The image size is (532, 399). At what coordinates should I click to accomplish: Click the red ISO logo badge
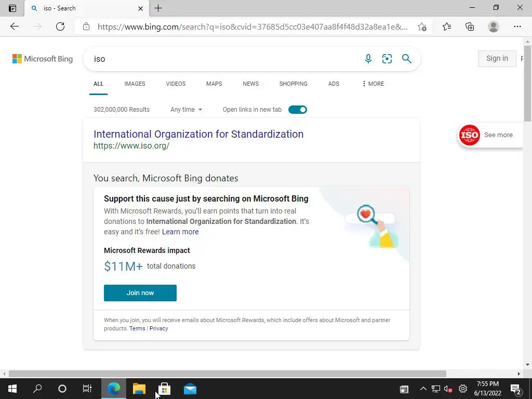pos(469,135)
